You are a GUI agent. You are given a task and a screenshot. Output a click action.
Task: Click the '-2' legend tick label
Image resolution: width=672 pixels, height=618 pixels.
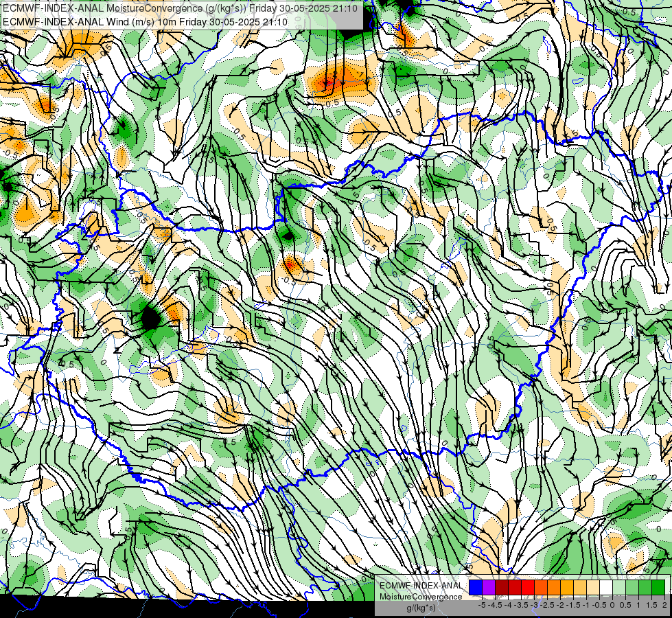[x=560, y=605]
